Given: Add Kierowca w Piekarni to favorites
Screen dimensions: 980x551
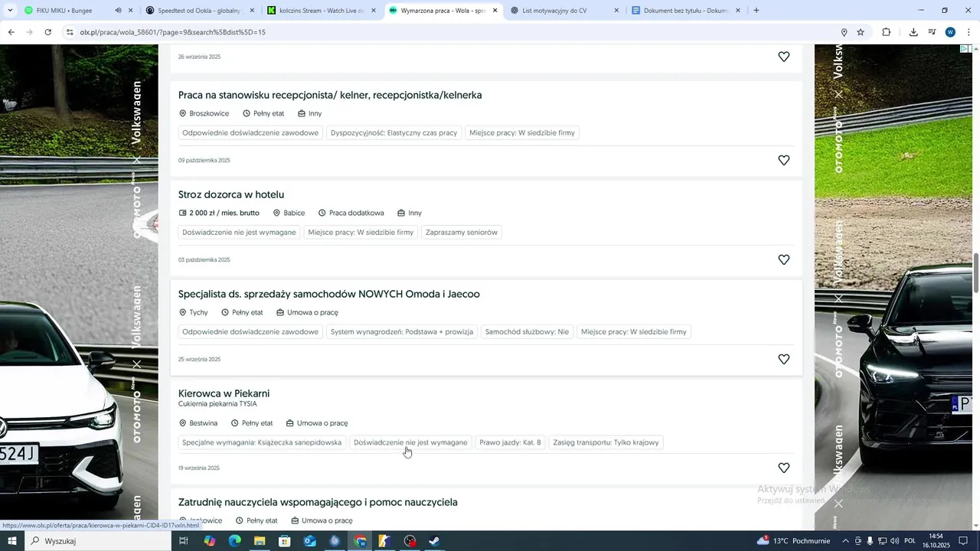Looking at the screenshot, I should [784, 468].
